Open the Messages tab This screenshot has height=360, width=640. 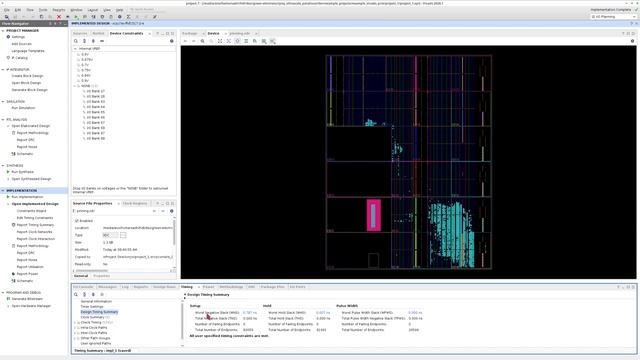[x=107, y=287]
